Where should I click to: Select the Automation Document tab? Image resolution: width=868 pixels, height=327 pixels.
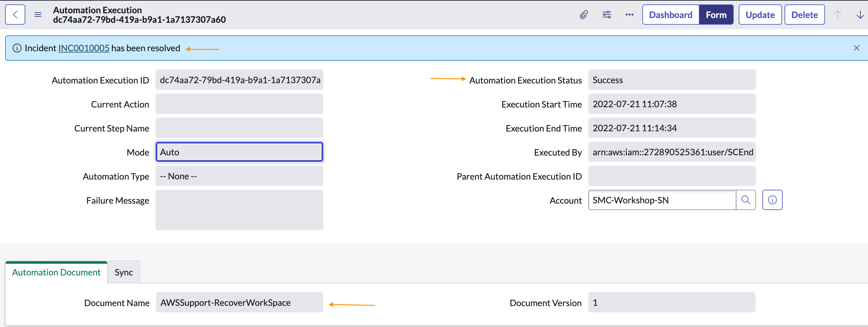pyautogui.click(x=56, y=272)
